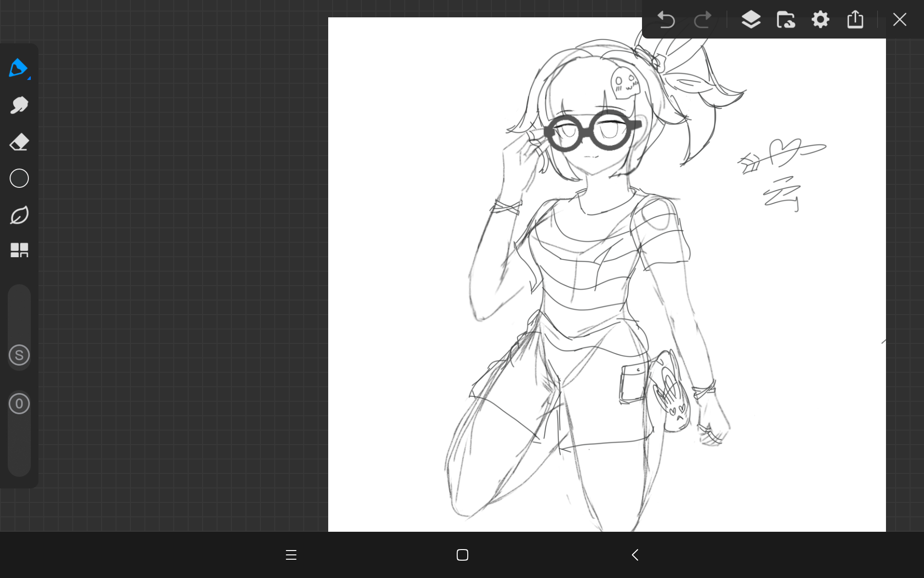Open the gallery folder import icon
924x578 pixels.
point(785,20)
